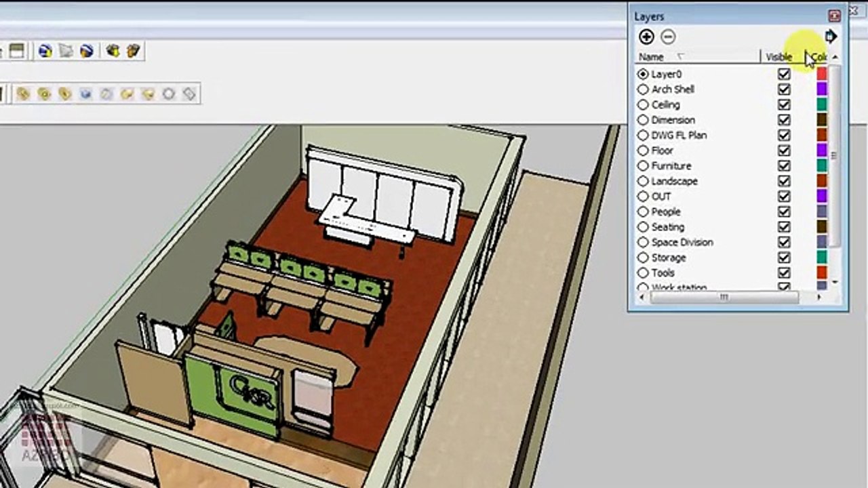Viewport: 868px width, 488px height.
Task: Click the globe icon with orange marker
Action: [x=86, y=51]
